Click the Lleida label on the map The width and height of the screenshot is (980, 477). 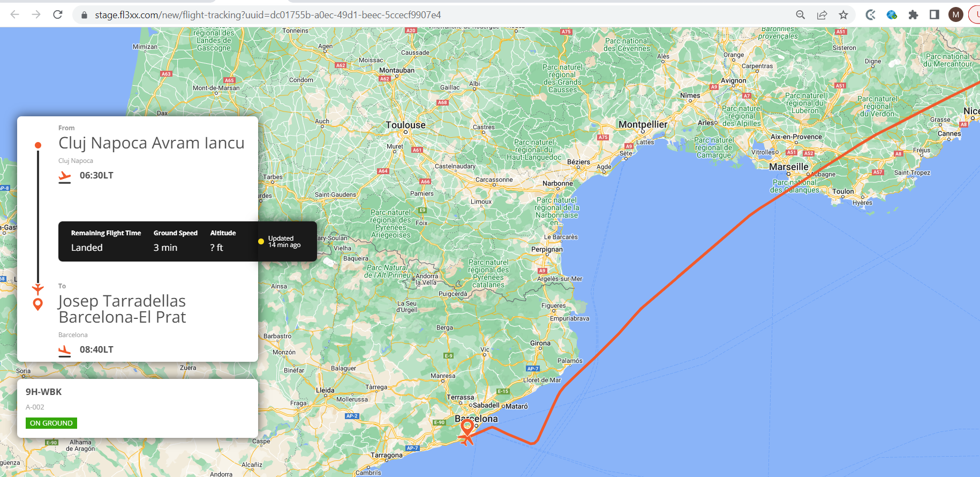tap(325, 390)
